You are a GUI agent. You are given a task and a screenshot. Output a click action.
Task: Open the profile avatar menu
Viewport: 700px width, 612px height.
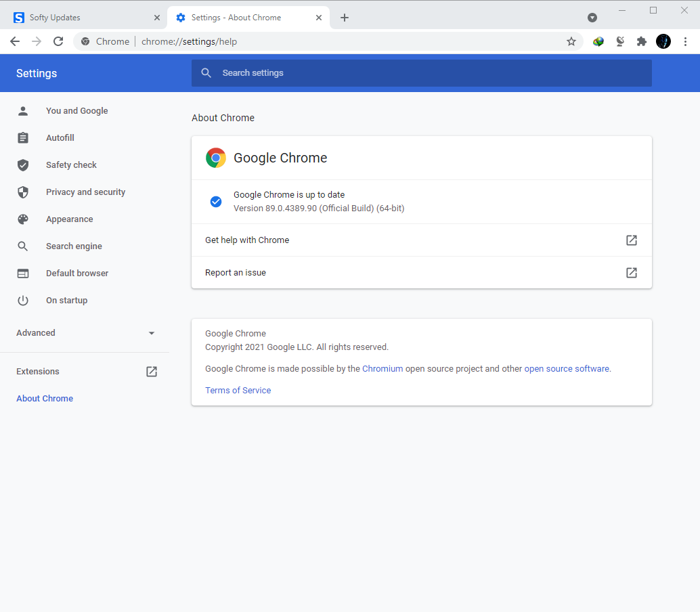[x=663, y=41]
